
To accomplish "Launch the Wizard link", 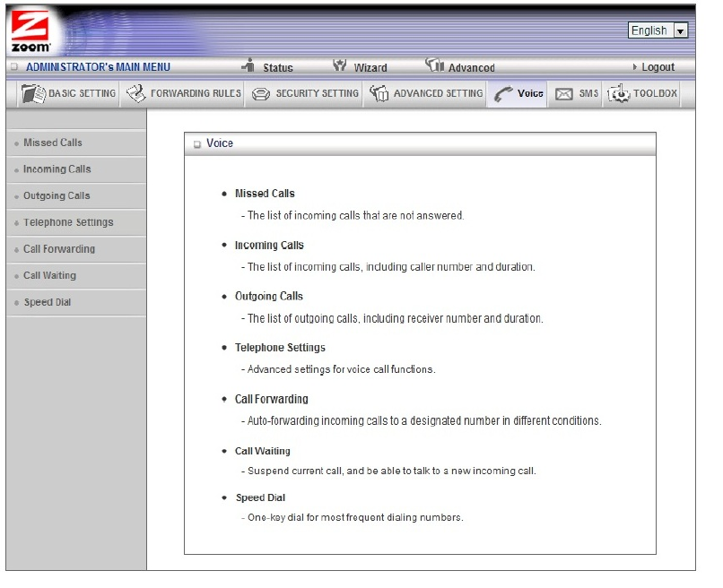I will point(370,68).
